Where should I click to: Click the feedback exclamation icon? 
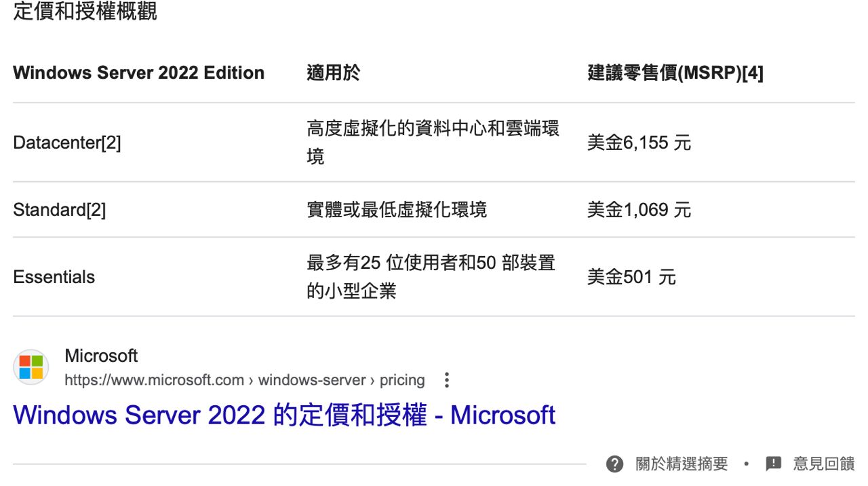(x=773, y=464)
